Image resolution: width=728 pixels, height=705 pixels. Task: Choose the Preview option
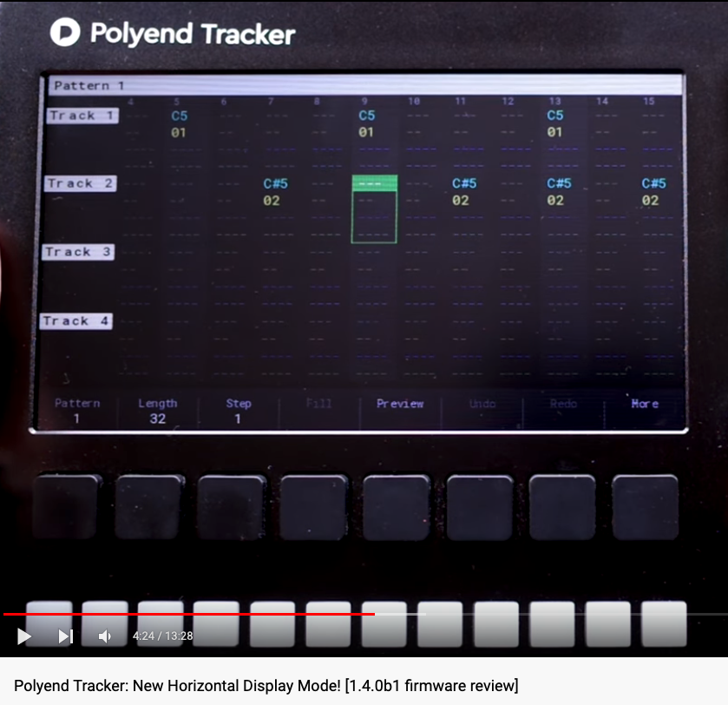coord(400,404)
